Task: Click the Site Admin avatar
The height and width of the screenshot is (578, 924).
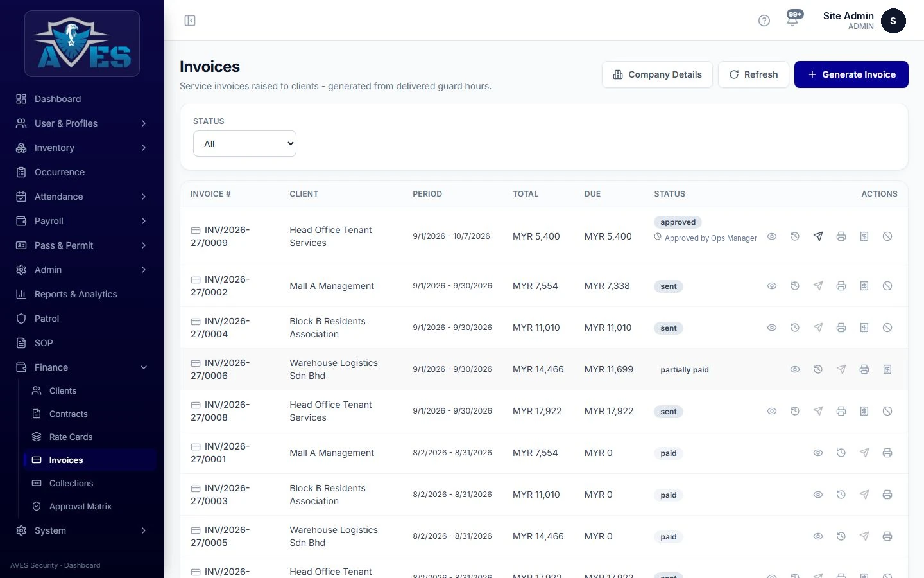Action: pos(893,21)
